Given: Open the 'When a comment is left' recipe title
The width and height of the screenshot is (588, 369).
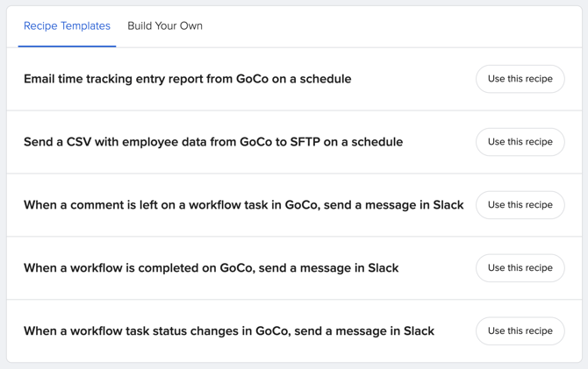Looking at the screenshot, I should (244, 205).
